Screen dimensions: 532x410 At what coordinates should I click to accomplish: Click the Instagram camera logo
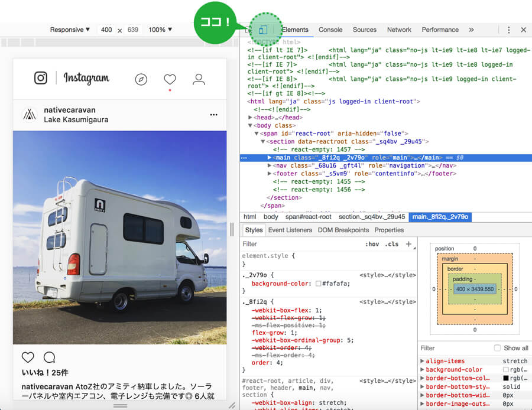pyautogui.click(x=41, y=78)
